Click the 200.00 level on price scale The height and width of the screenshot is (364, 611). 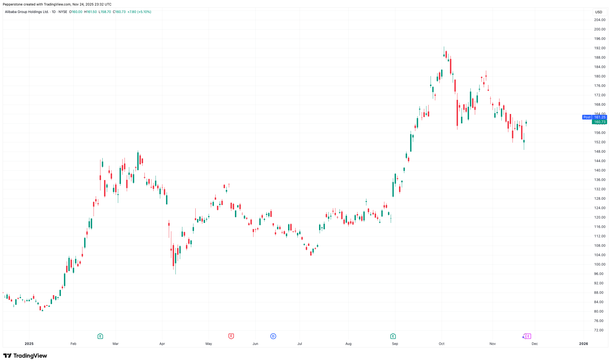pos(600,29)
